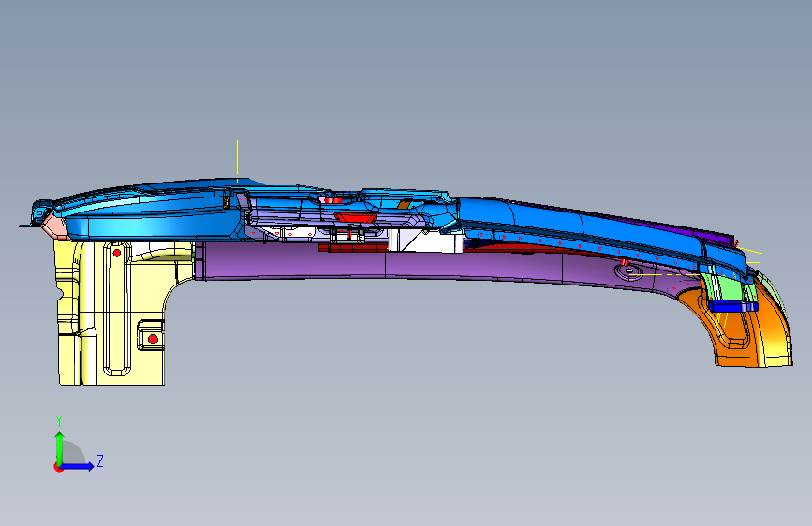Pick the oval hole on the purple beam
Screen dimensions: 812x526
click(x=628, y=270)
